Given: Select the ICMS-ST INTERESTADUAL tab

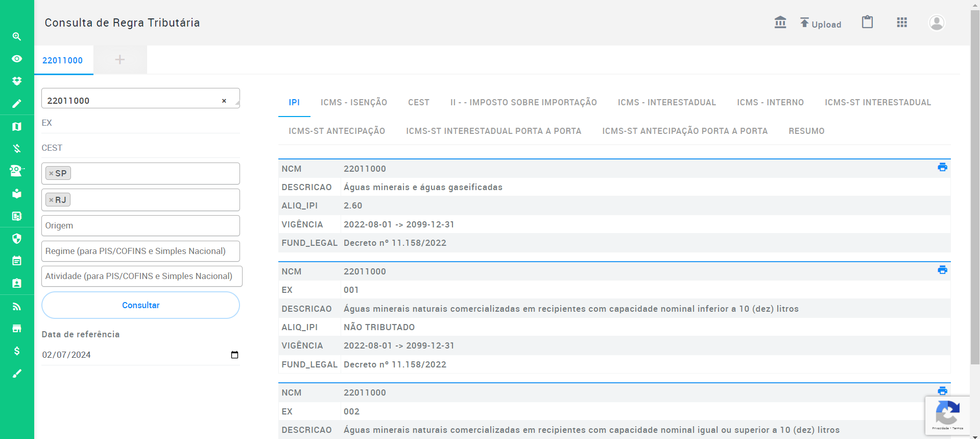Looking at the screenshot, I should pos(878,102).
